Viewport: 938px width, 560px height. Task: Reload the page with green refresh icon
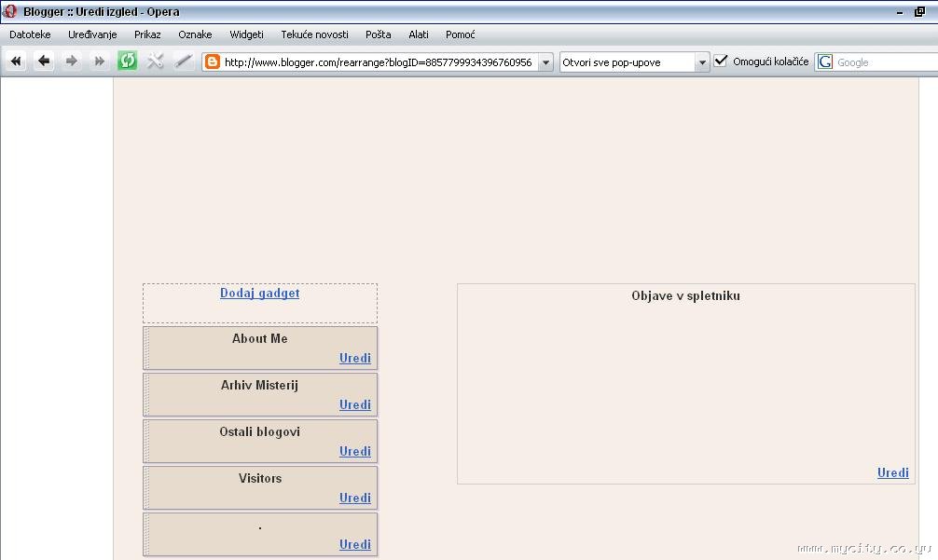click(x=127, y=61)
